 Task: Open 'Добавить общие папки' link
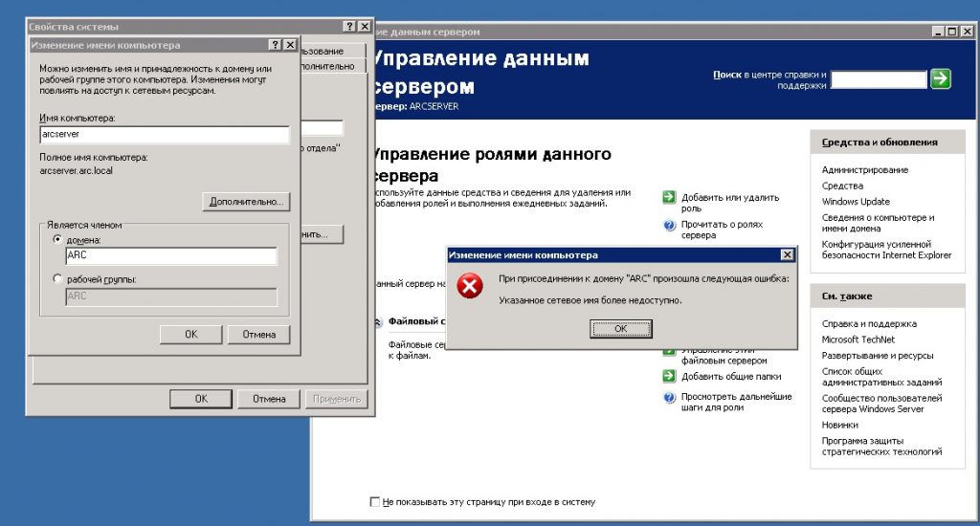pyautogui.click(x=731, y=376)
